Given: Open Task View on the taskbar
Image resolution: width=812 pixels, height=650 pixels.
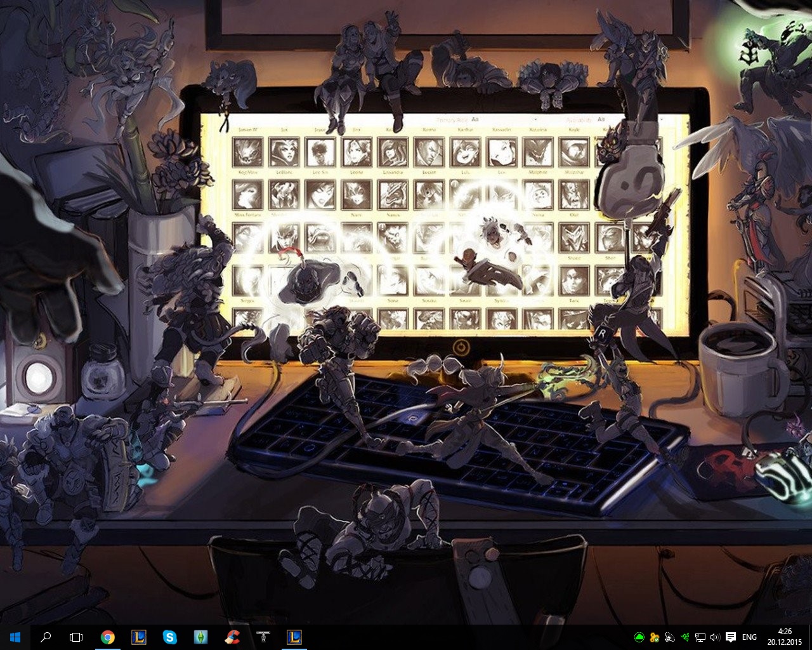Looking at the screenshot, I should pos(76,637).
